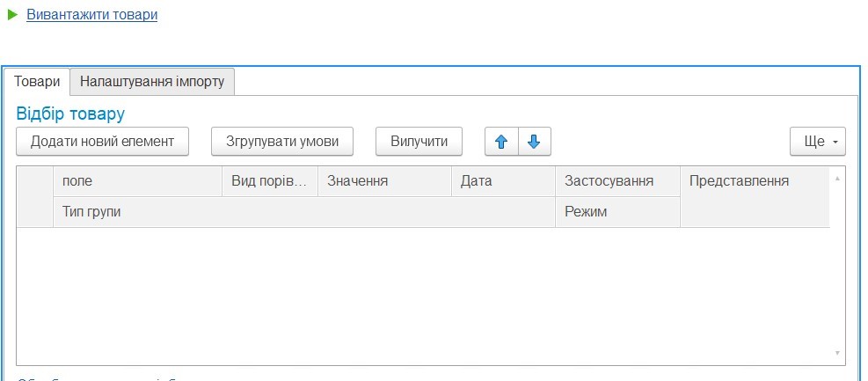
Task: Click the Додати новий елемент button
Action: point(102,141)
